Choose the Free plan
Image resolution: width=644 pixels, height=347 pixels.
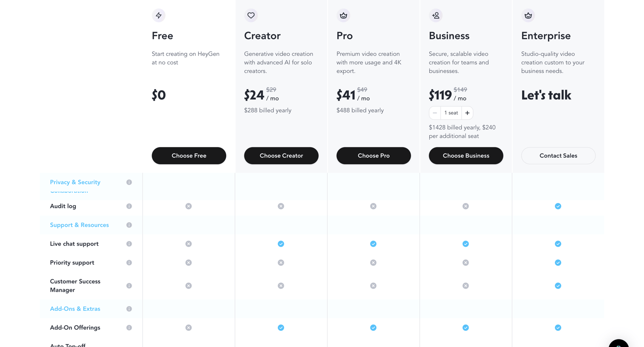pyautogui.click(x=189, y=156)
